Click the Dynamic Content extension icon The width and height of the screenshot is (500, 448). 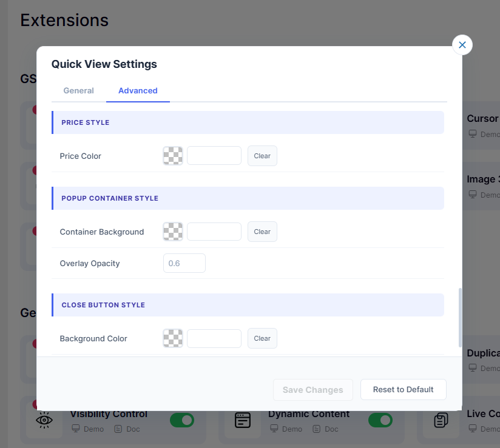point(242,420)
